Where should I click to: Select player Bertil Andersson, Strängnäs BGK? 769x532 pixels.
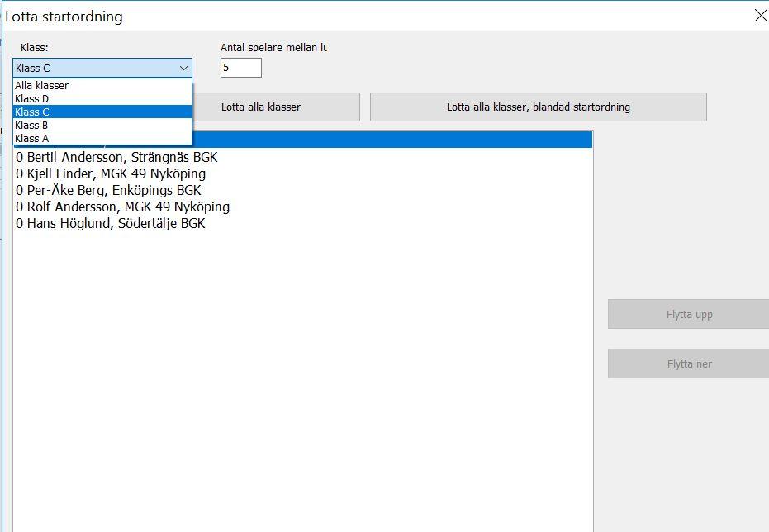(x=302, y=158)
